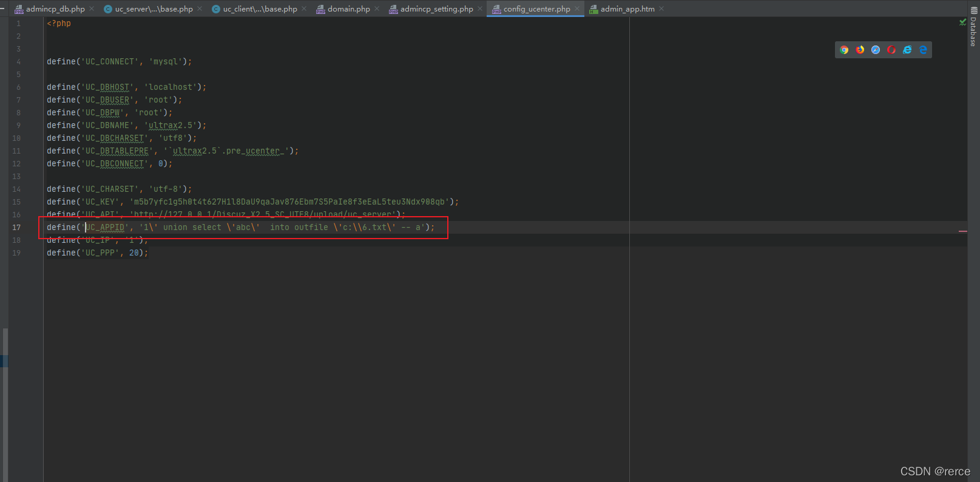Image resolution: width=980 pixels, height=482 pixels.
Task: Click line number 17 in gutter
Action: [x=16, y=228]
